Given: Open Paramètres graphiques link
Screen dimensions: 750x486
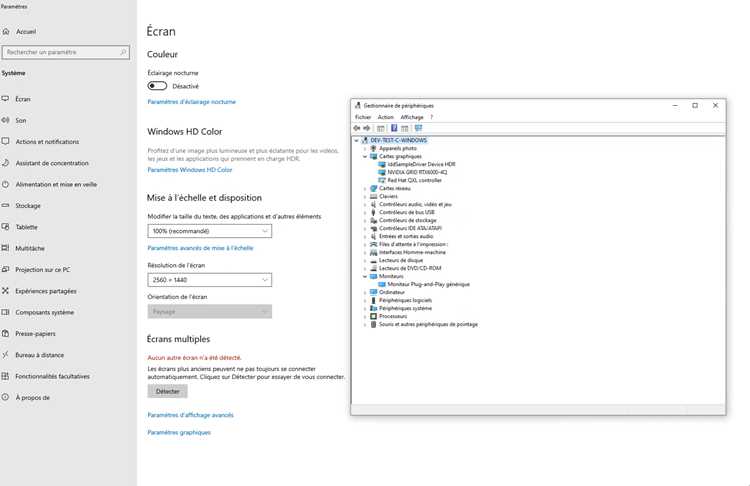Looking at the screenshot, I should 179,432.
